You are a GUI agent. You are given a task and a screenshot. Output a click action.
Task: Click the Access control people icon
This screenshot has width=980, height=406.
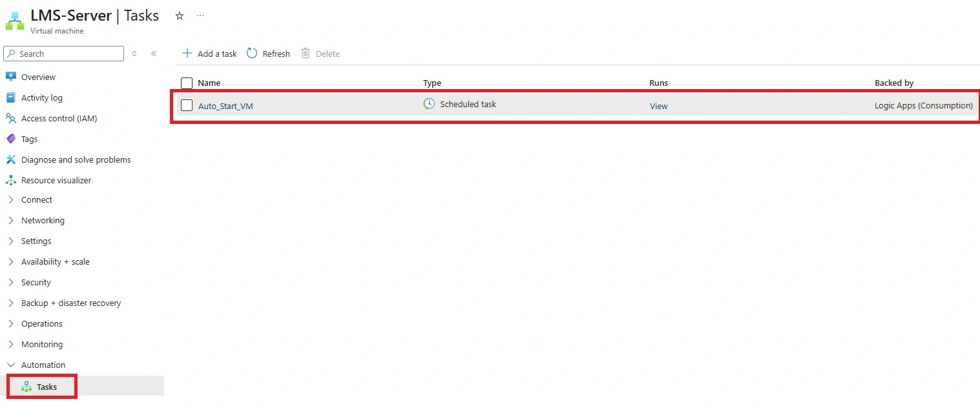tap(11, 118)
